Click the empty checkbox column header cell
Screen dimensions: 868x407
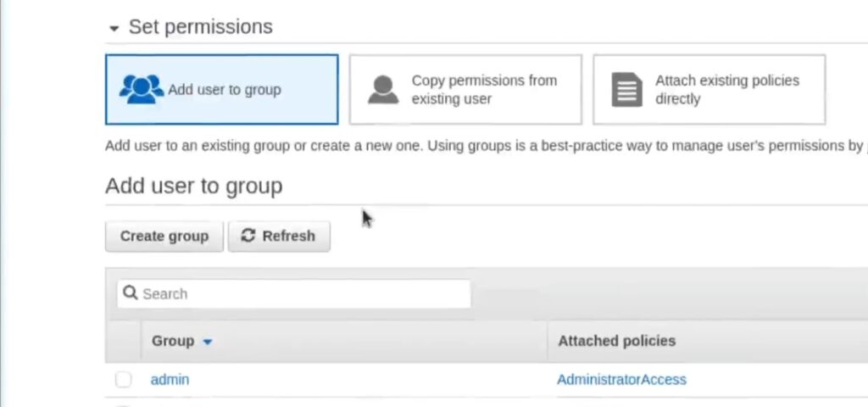[x=124, y=341]
